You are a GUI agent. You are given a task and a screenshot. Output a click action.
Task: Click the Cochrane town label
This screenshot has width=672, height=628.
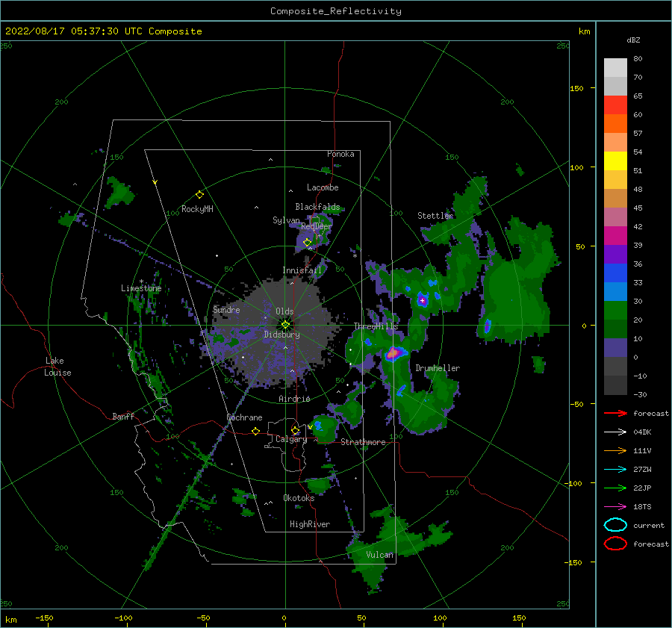(244, 417)
